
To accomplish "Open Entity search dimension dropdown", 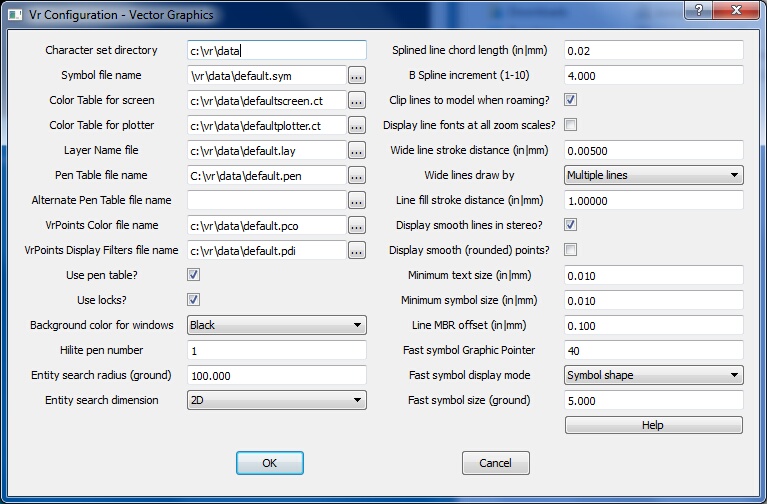I will tap(277, 400).
